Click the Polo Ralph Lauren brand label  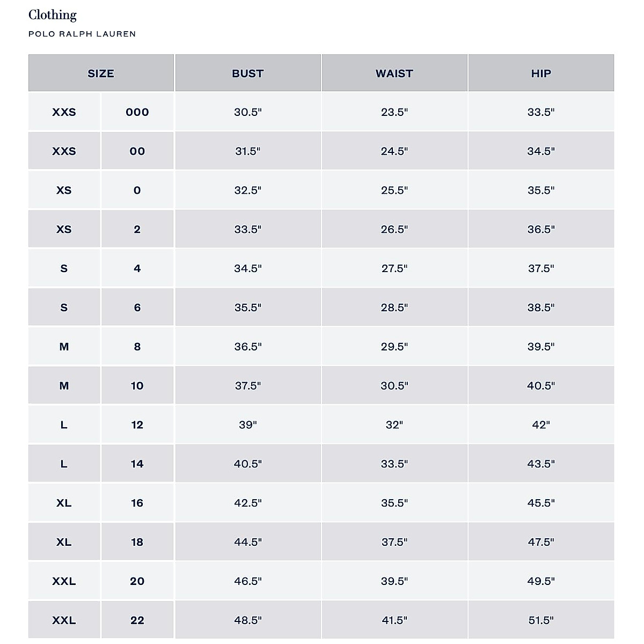82,34
